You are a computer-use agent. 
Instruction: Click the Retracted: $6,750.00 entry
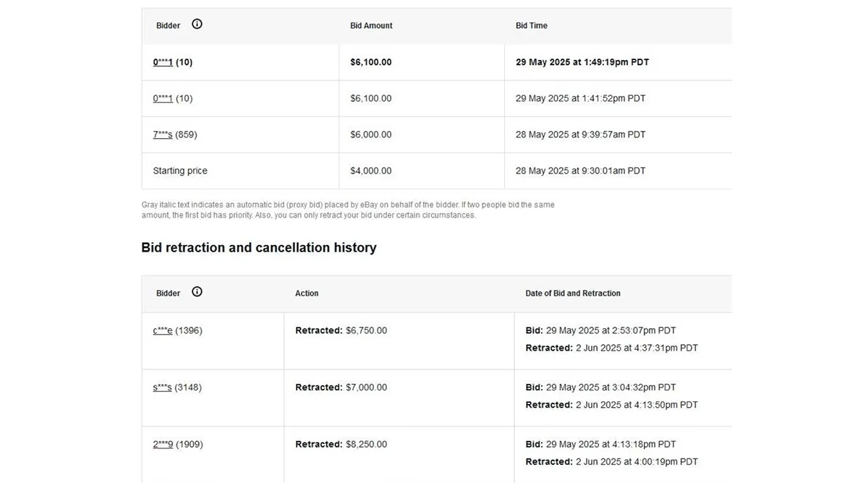click(341, 330)
